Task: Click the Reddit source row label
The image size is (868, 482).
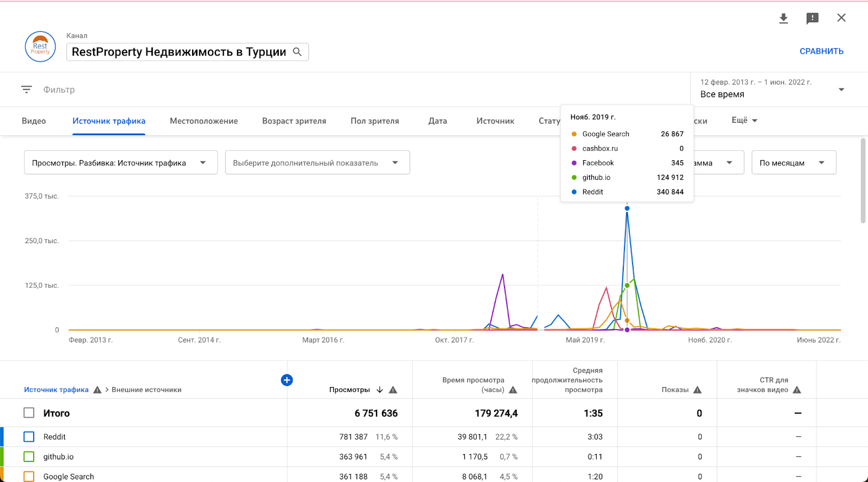Action: (54, 437)
